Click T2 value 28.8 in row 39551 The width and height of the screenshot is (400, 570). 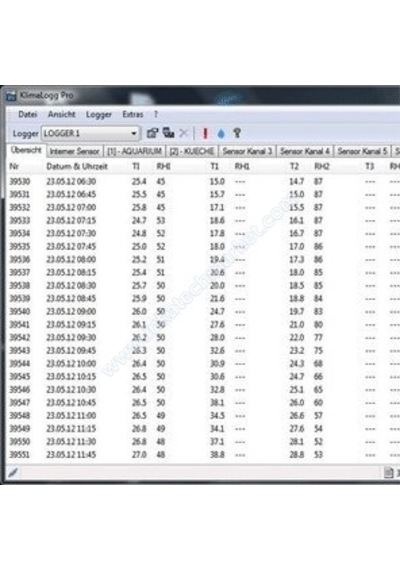tap(297, 455)
